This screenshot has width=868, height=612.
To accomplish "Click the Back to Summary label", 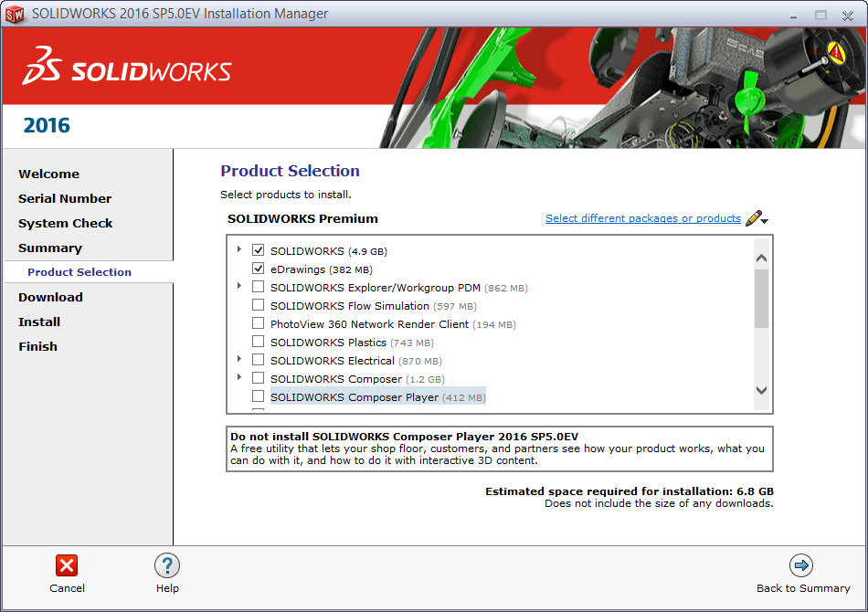I will 803,588.
